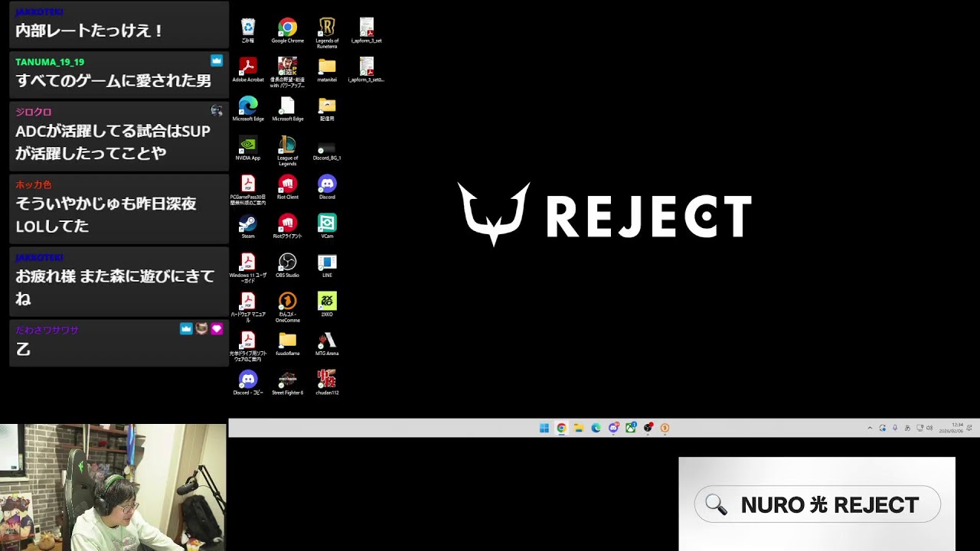Screen dimensions: 980x551
Task: Open the VCam desktop shortcut
Action: pyautogui.click(x=327, y=227)
